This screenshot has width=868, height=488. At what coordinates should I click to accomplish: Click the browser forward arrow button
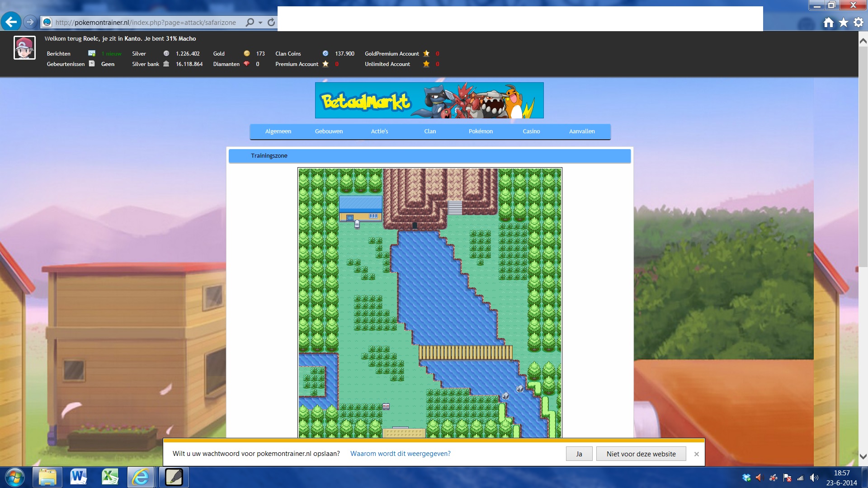[x=30, y=22]
